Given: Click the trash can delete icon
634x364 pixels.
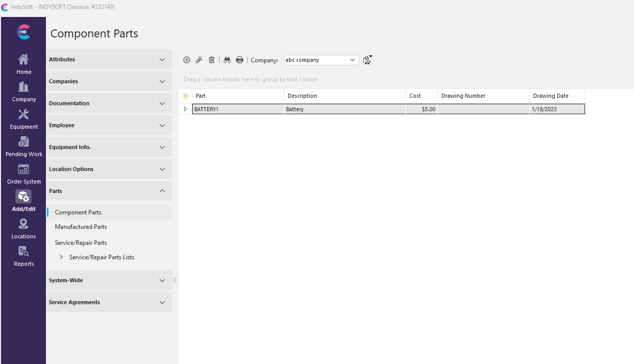Looking at the screenshot, I should pos(212,60).
